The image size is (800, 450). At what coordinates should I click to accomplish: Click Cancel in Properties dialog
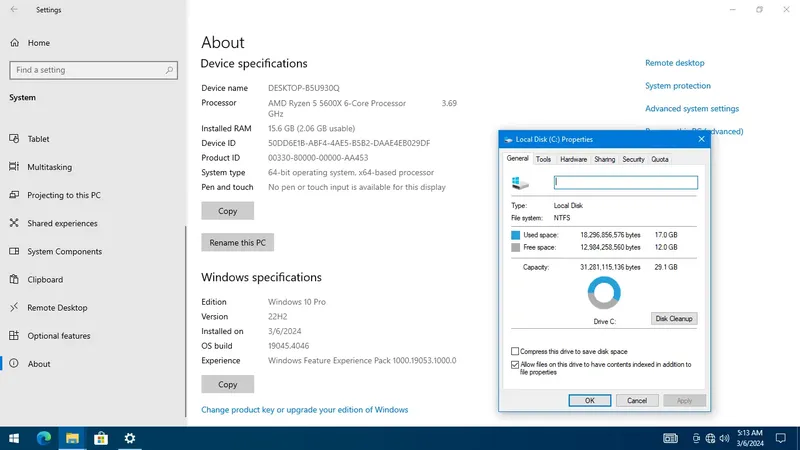point(637,401)
